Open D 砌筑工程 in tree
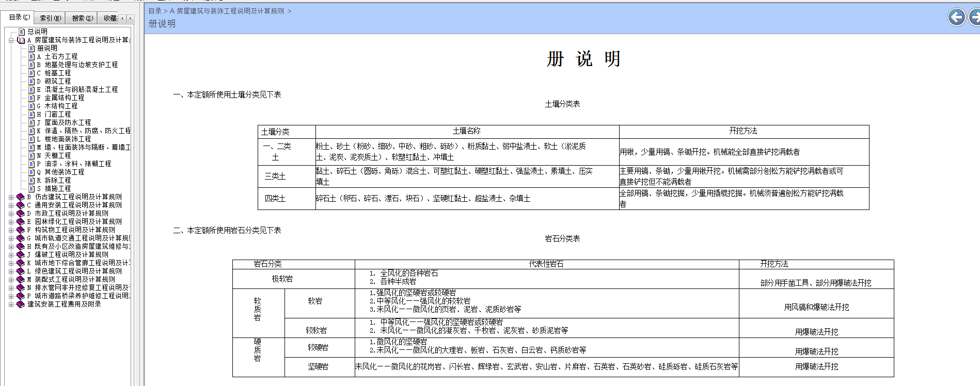Image resolution: width=980 pixels, height=386 pixels. (54, 81)
